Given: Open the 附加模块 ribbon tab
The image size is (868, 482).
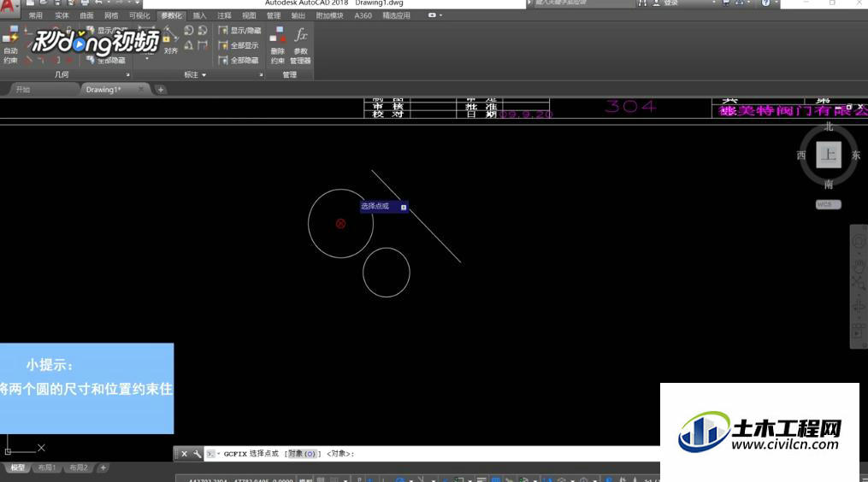Looking at the screenshot, I should coord(329,15).
